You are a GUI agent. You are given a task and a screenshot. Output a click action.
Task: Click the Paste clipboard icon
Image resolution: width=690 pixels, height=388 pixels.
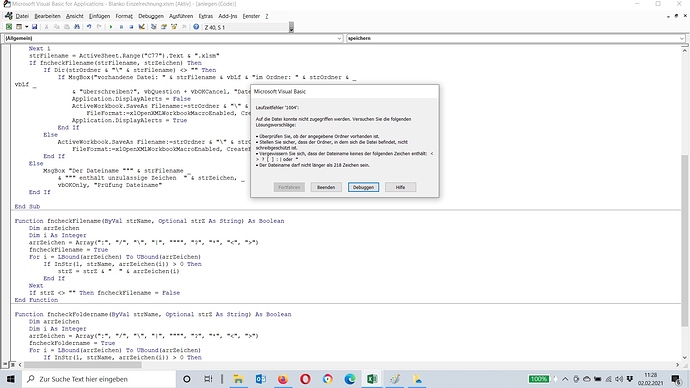[x=66, y=27]
